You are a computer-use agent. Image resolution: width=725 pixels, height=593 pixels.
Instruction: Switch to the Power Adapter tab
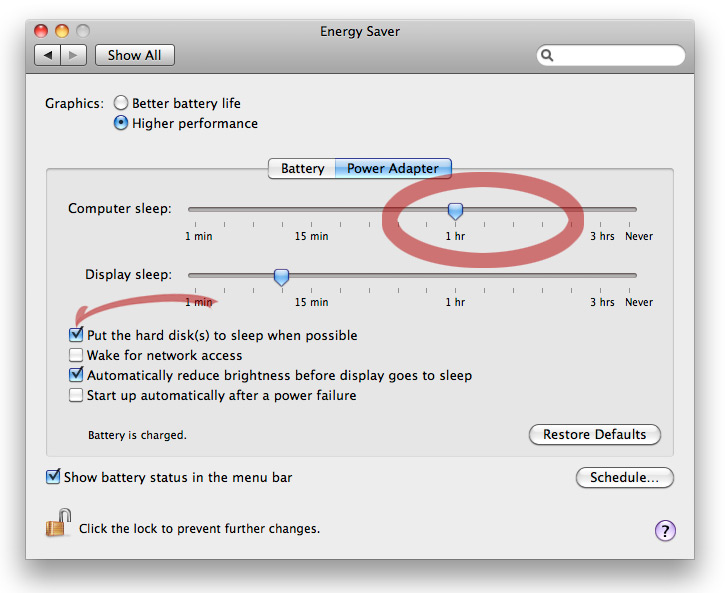tap(393, 168)
